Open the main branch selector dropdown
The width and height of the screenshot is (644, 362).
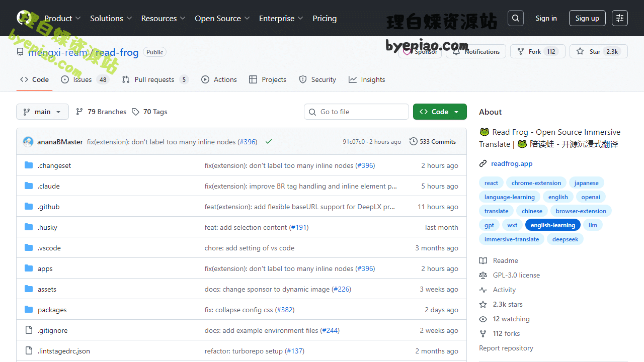click(42, 112)
